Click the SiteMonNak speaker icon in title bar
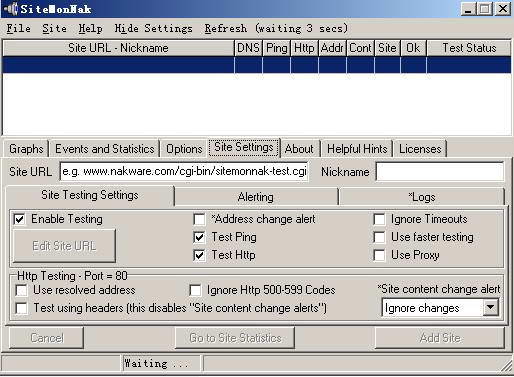This screenshot has height=377, width=514. [x=11, y=9]
